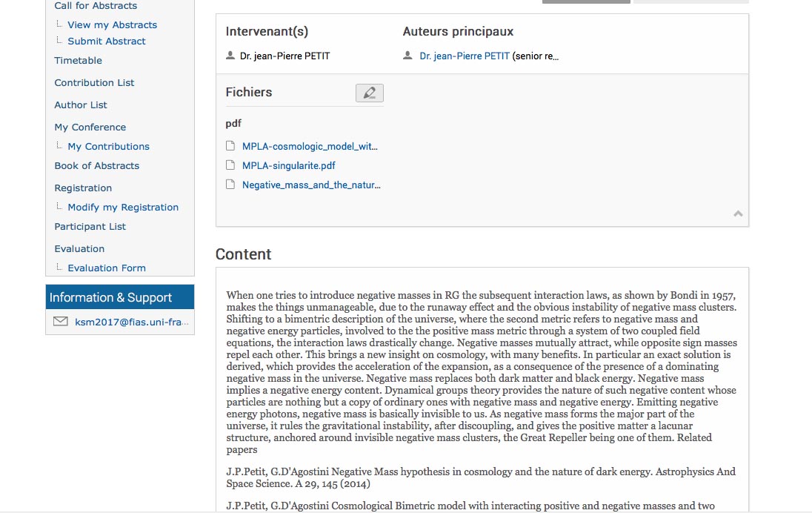Screen dimensions: 812x513
Task: Click the edit files pencil icon
Action: [x=370, y=93]
